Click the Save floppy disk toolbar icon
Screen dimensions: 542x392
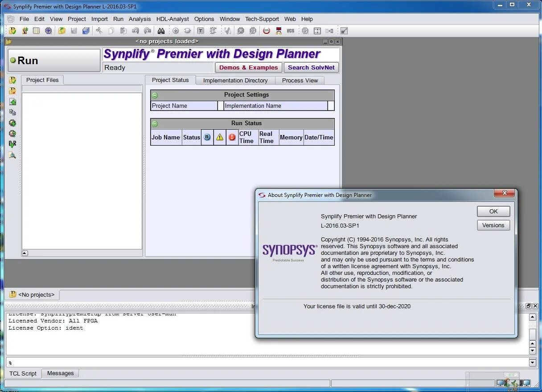tap(74, 31)
